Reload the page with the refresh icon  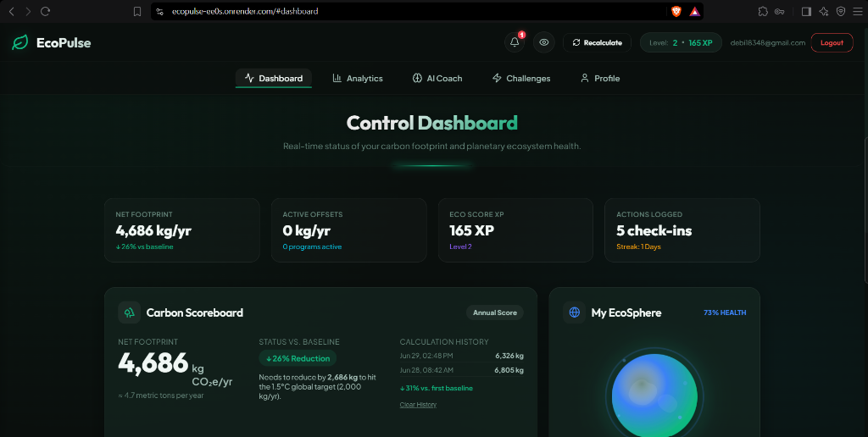pyautogui.click(x=46, y=11)
